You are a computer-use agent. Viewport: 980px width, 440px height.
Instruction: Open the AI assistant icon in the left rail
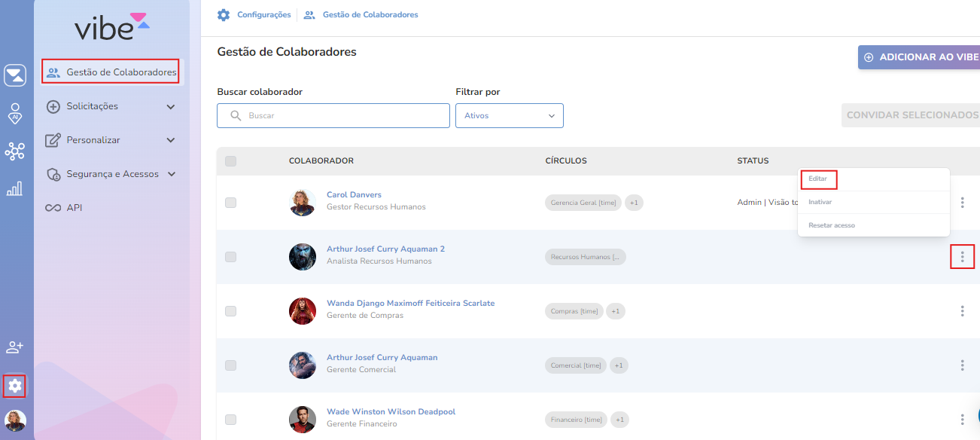(x=15, y=113)
